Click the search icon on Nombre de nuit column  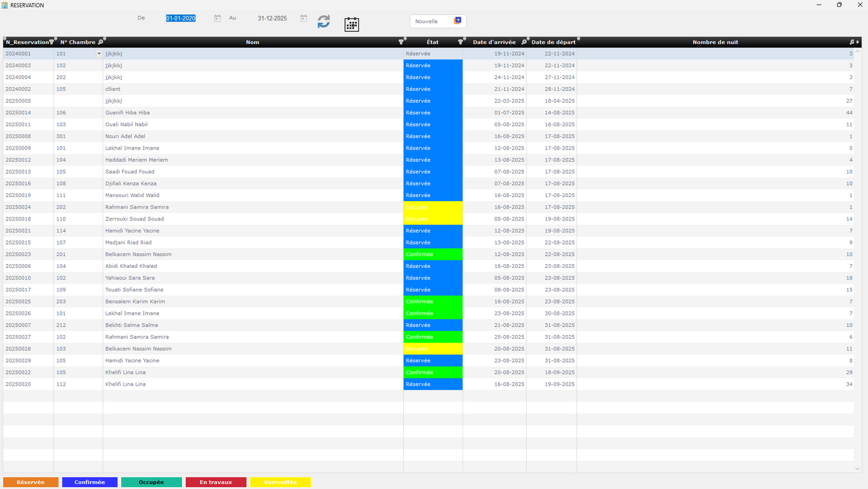(851, 42)
